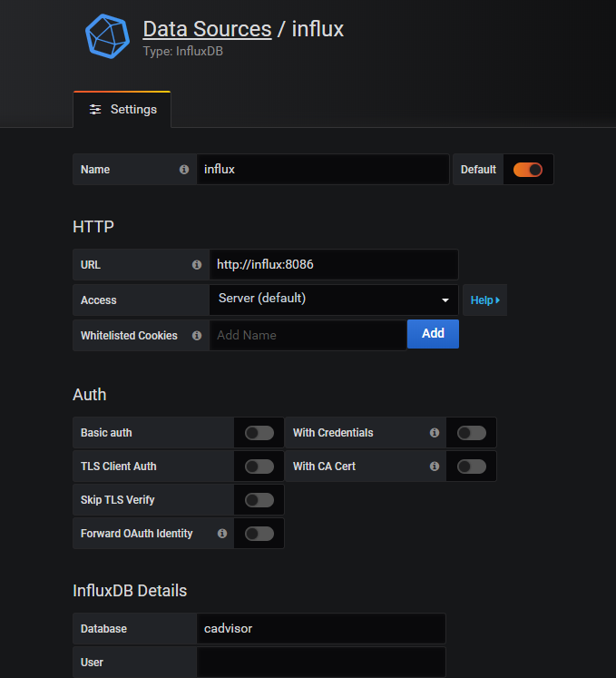Click the InfluxDB polyhedron logo icon
This screenshot has width=616, height=678.
click(x=107, y=36)
